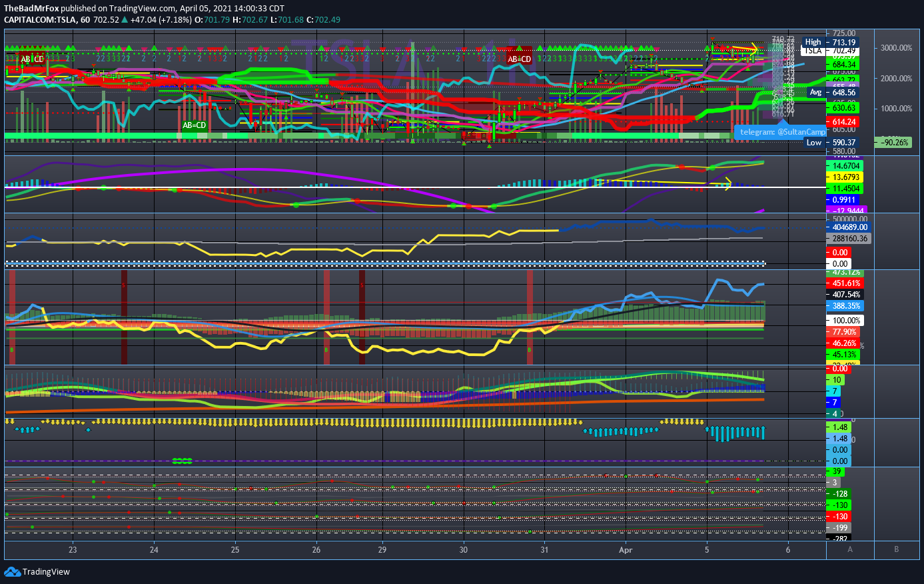Click the TradingView wordmark beside the logo
The image size is (924, 584).
pyautogui.click(x=46, y=572)
